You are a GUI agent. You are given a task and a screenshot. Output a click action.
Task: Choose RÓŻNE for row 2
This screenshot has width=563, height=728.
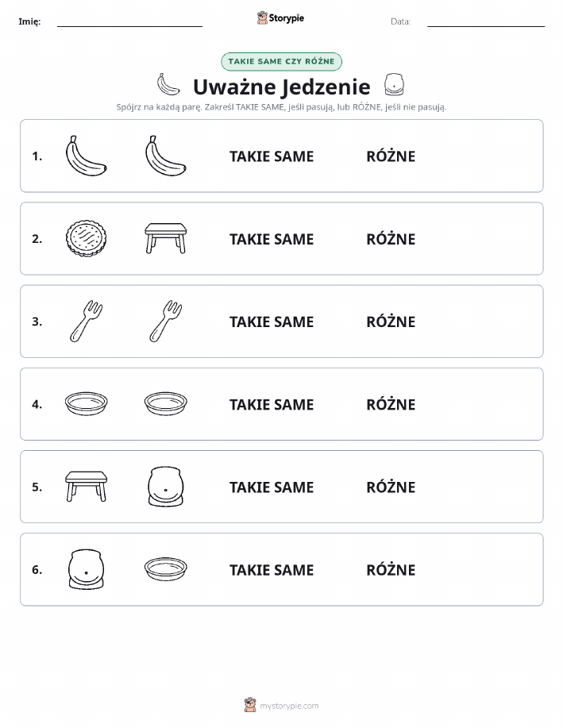[391, 239]
